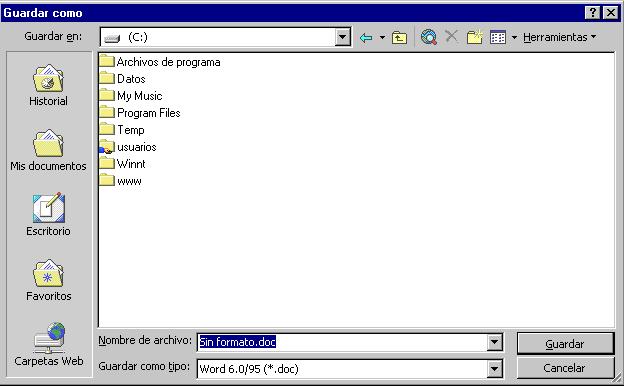The width and height of the screenshot is (624, 386).
Task: Click the Guardar button
Action: click(x=565, y=344)
